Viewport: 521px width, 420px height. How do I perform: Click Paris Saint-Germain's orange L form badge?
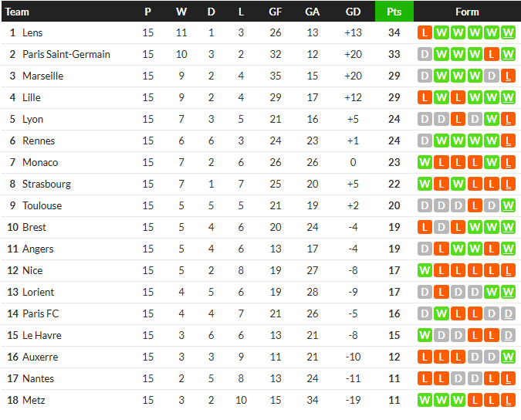coord(491,54)
